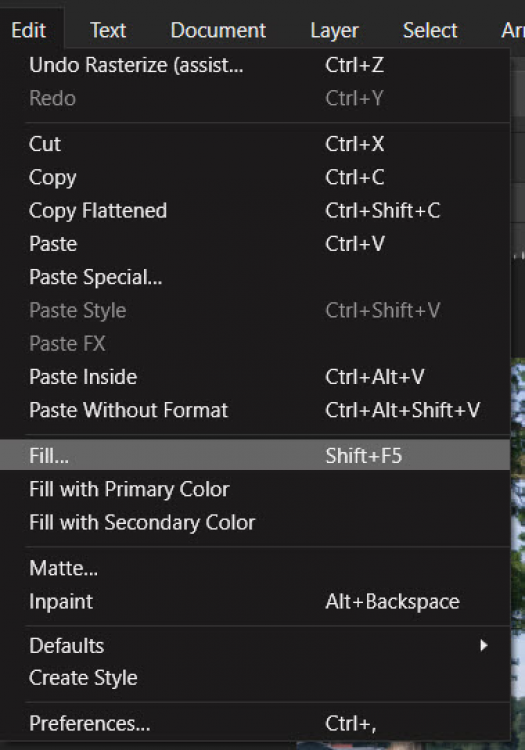The width and height of the screenshot is (525, 750).
Task: Select the Copy menu entry
Action: click(x=255, y=177)
